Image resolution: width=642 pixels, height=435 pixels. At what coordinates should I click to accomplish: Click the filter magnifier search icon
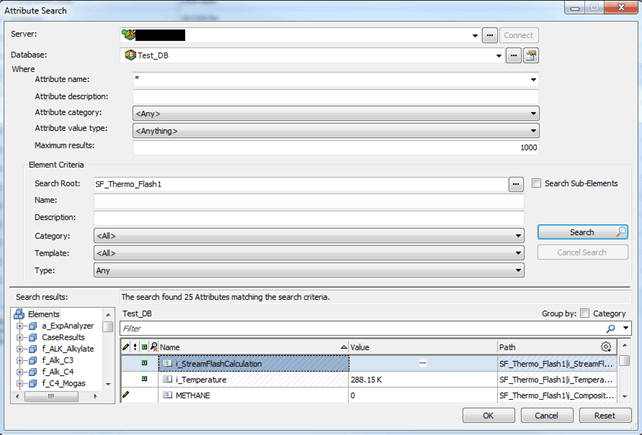(611, 329)
